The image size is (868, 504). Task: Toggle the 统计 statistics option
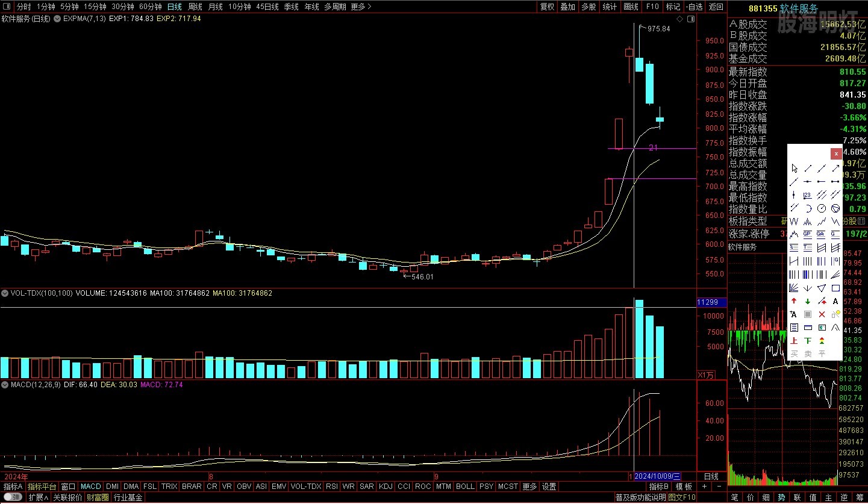click(x=610, y=7)
